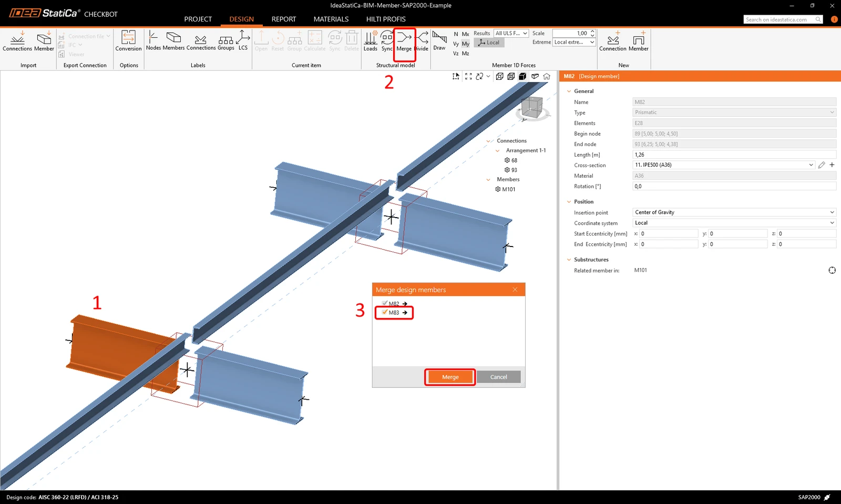841x504 pixels.
Task: Click the Conversion options icon
Action: [128, 41]
